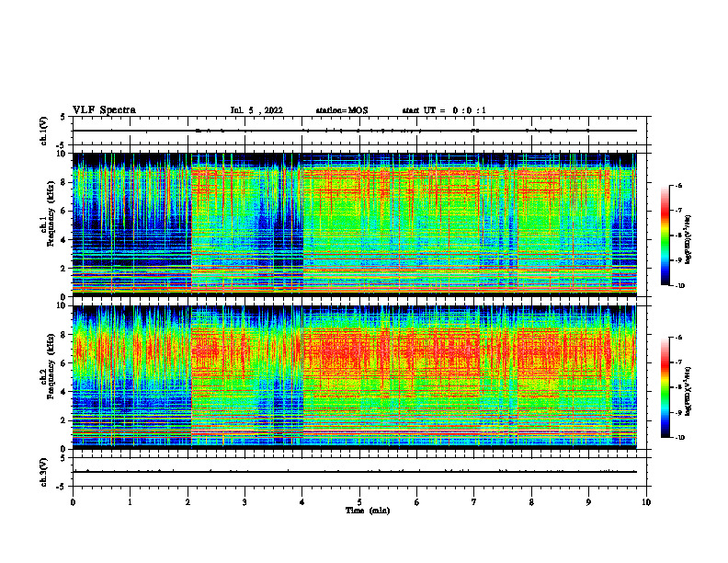Click the "VLF Spectra" plot title
The width and height of the screenshot is (728, 563).
click(x=104, y=110)
